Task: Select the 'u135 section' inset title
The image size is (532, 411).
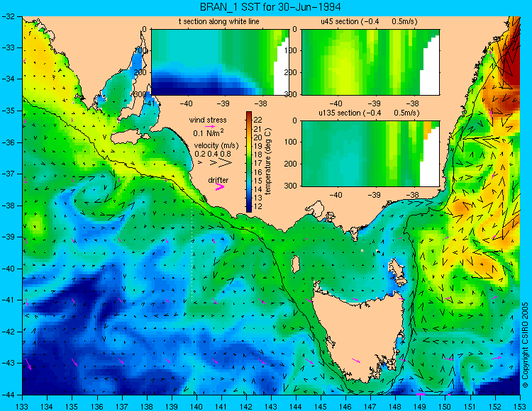Action: [369, 113]
